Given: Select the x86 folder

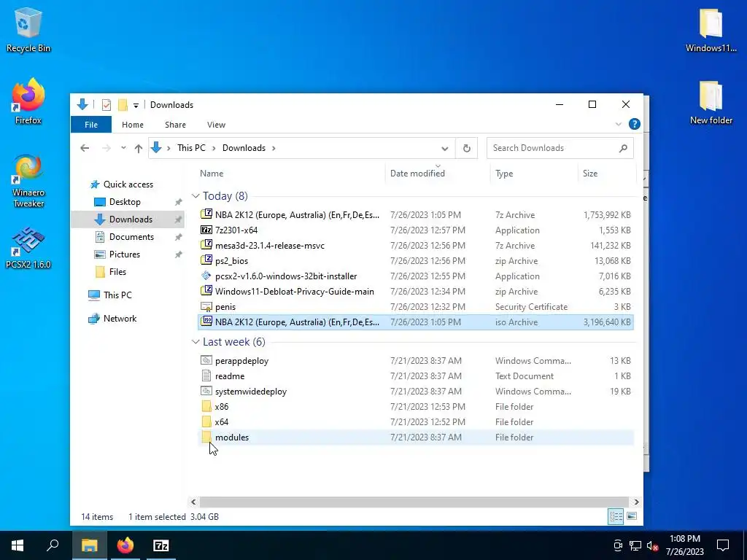Looking at the screenshot, I should (415, 407).
